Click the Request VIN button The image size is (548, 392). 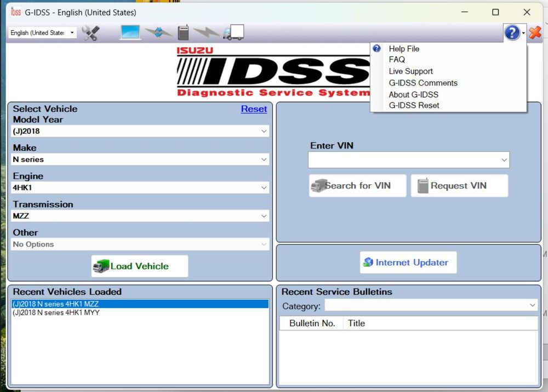click(459, 186)
